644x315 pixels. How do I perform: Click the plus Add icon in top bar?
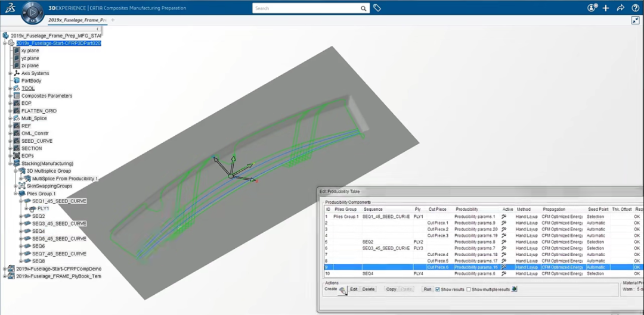pos(606,8)
